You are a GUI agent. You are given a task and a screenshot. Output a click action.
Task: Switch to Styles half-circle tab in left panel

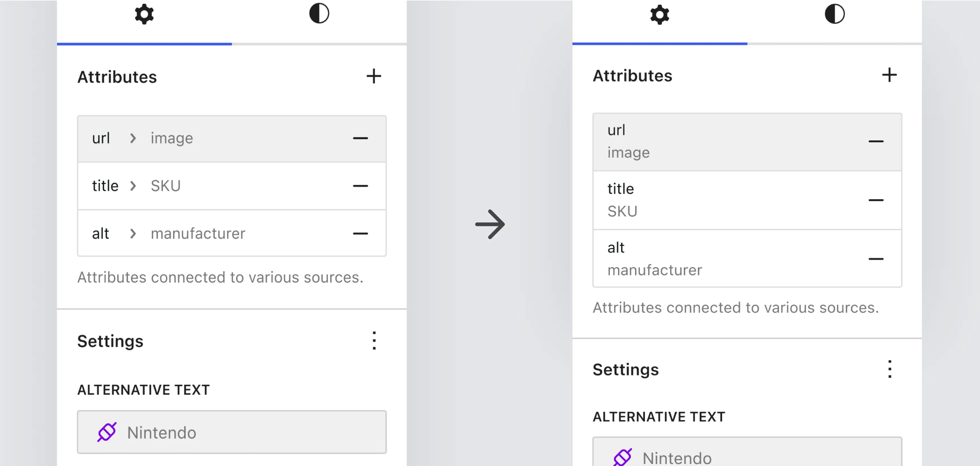pyautogui.click(x=319, y=14)
